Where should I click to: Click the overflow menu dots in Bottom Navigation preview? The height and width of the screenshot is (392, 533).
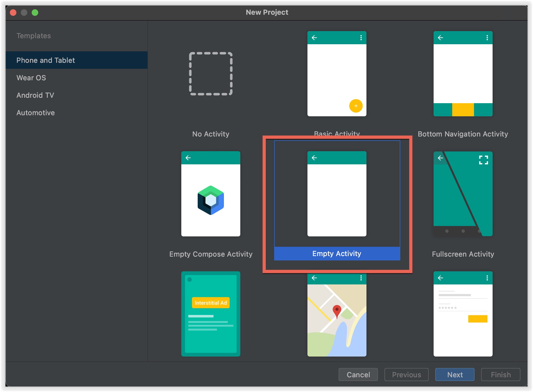coord(487,37)
